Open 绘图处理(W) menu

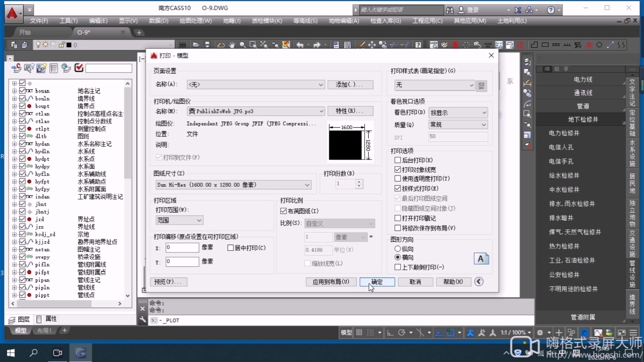tap(196, 21)
